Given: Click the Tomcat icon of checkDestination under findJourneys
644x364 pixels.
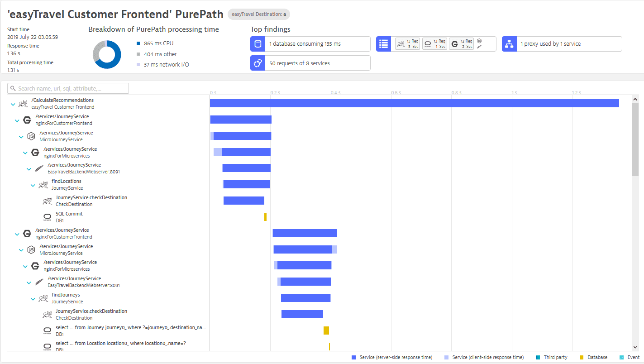Looking at the screenshot, I should click(48, 315).
